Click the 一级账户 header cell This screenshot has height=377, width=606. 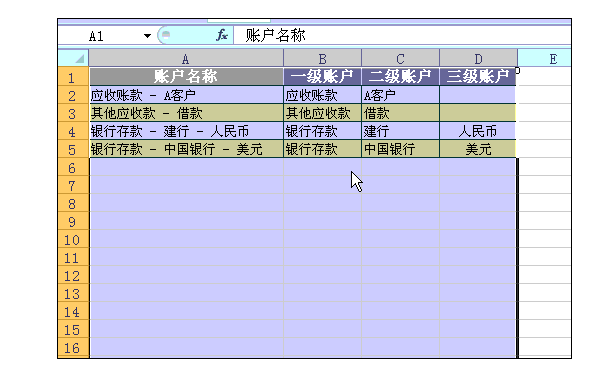point(322,77)
